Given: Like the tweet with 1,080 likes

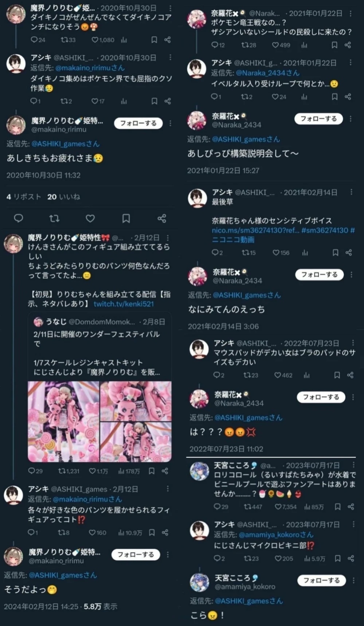Looking at the screenshot, I should click(95, 40).
